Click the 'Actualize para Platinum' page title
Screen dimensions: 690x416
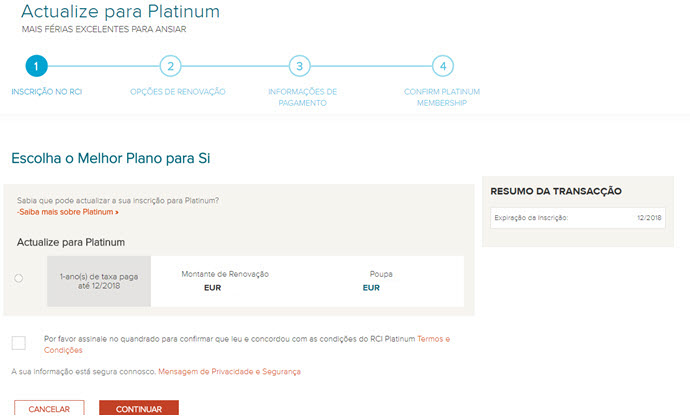coord(120,11)
